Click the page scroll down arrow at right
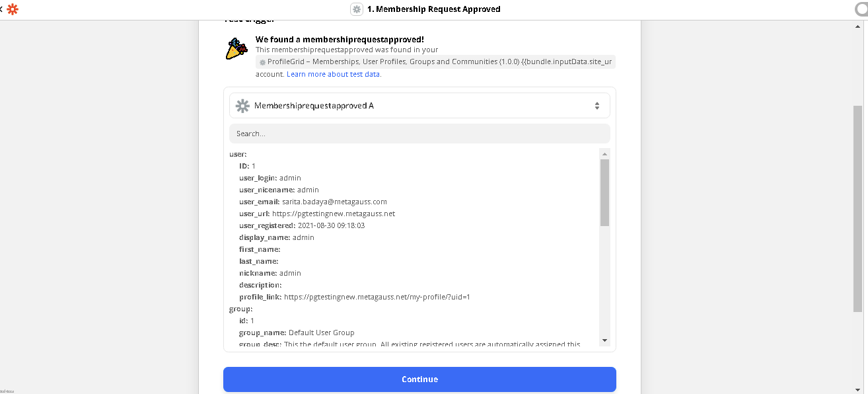Screen dimensions: 868x394 coord(857,389)
